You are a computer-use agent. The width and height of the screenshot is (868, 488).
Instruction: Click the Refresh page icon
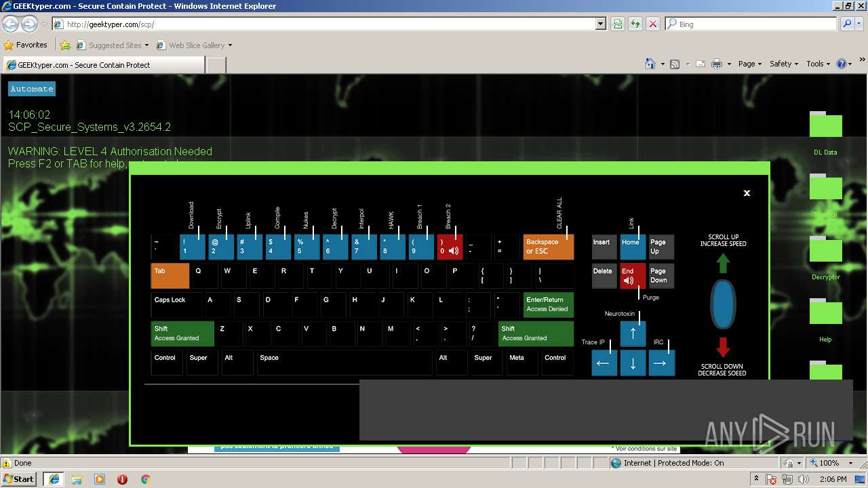coord(618,24)
